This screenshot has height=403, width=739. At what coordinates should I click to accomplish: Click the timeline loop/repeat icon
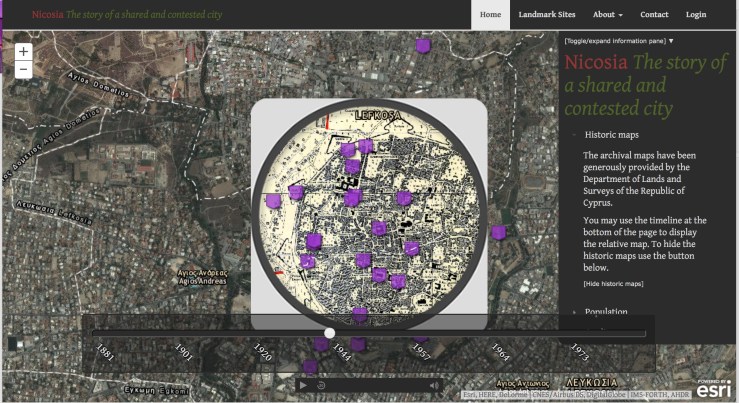320,385
